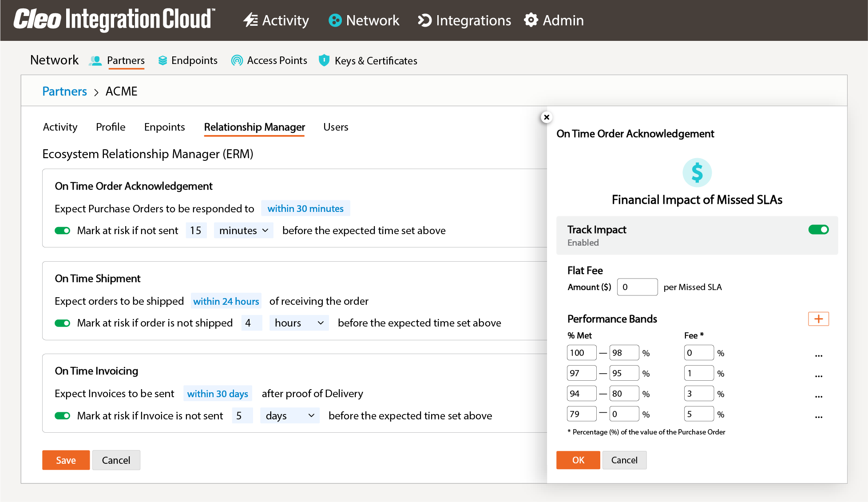
Task: Go back to Partners via breadcrumb
Action: point(64,92)
